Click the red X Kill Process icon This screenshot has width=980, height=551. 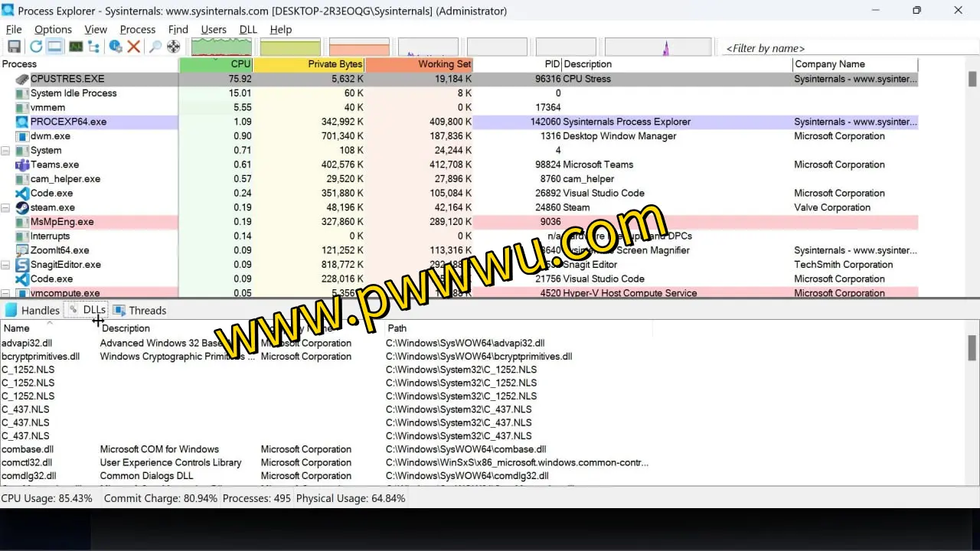pyautogui.click(x=134, y=47)
